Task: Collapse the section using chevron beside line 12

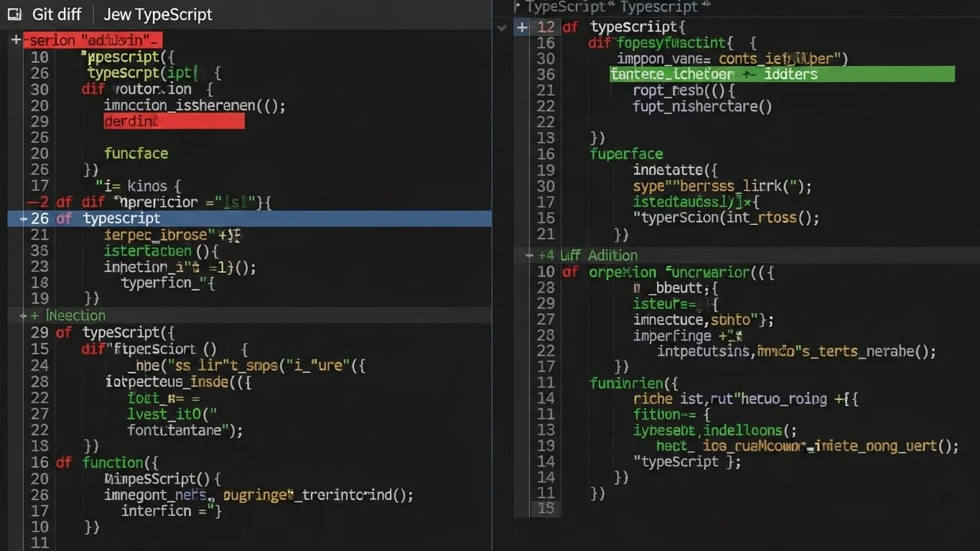Action: (503, 27)
